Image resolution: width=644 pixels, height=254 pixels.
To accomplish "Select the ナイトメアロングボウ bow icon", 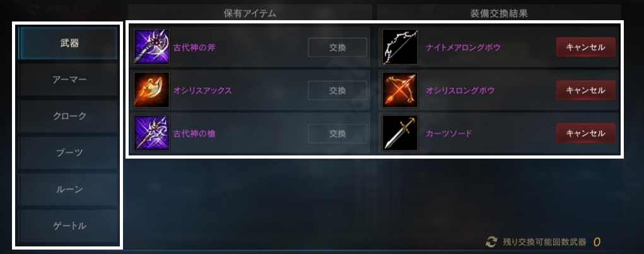I will (400, 47).
